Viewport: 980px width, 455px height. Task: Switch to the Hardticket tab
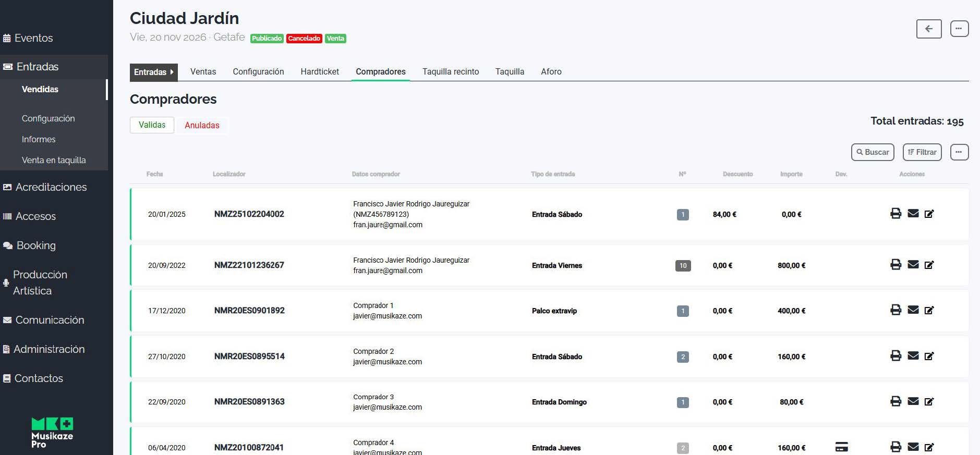point(319,72)
